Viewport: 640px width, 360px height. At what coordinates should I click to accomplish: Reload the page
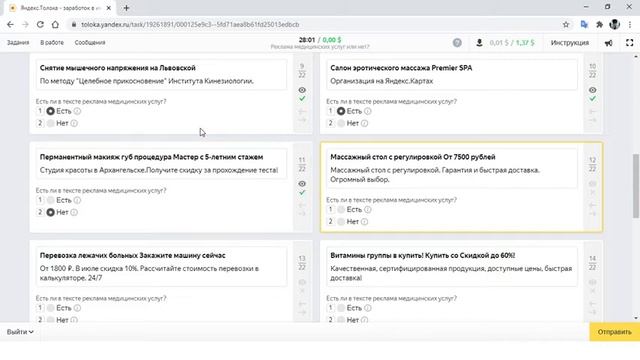(x=40, y=24)
